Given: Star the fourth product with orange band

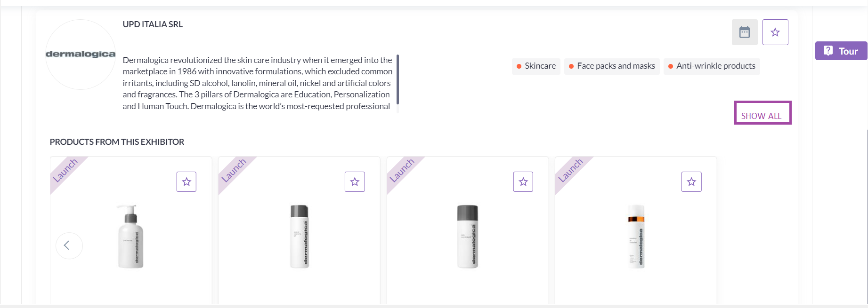Looking at the screenshot, I should click(x=691, y=182).
